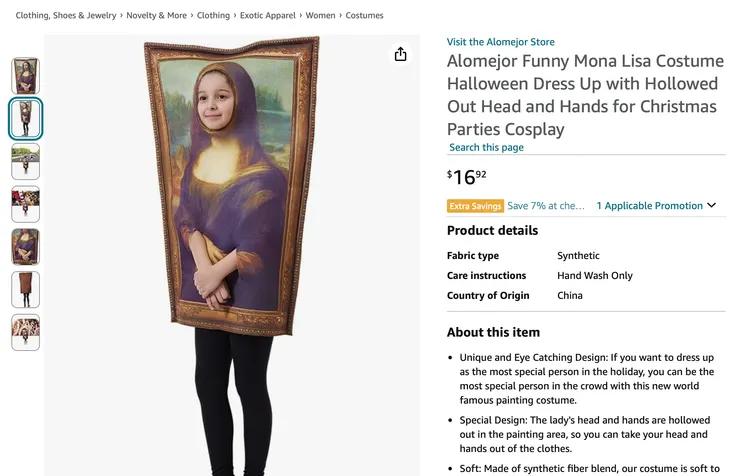This screenshot has width=740, height=476.
Task: View the third thumbnail in gallery
Action: pos(26,161)
